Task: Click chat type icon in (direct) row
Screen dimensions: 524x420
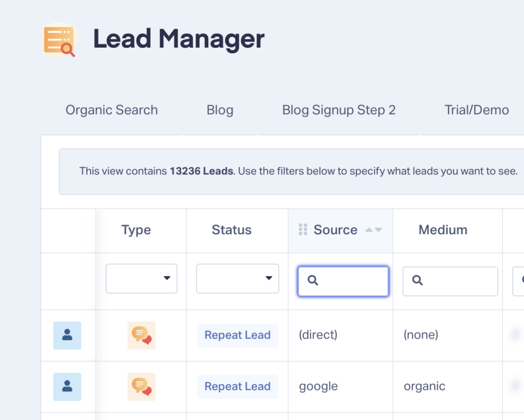Action: pyautogui.click(x=141, y=335)
